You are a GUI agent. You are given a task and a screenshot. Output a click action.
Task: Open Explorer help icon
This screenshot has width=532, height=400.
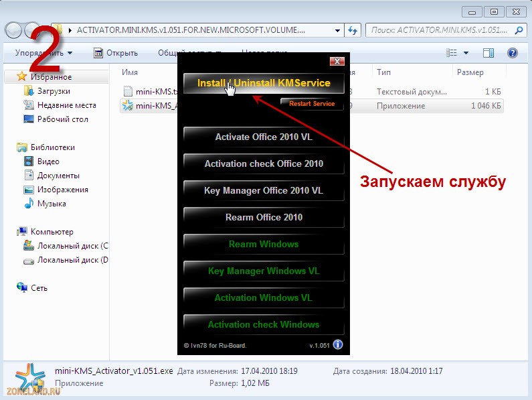pyautogui.click(x=513, y=53)
